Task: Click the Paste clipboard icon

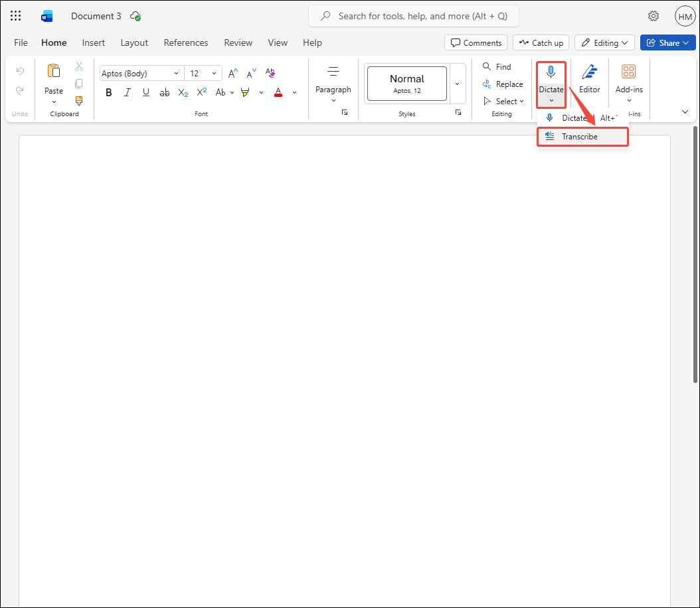Action: tap(54, 71)
